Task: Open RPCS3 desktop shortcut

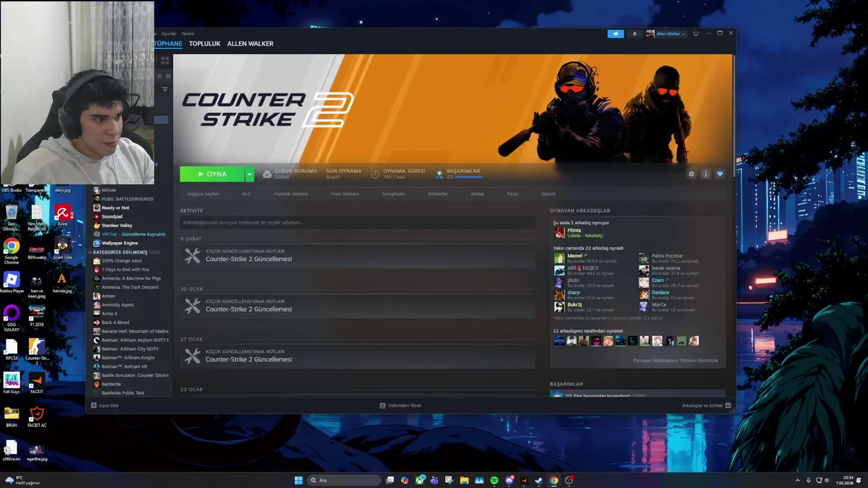Action: tap(12, 350)
